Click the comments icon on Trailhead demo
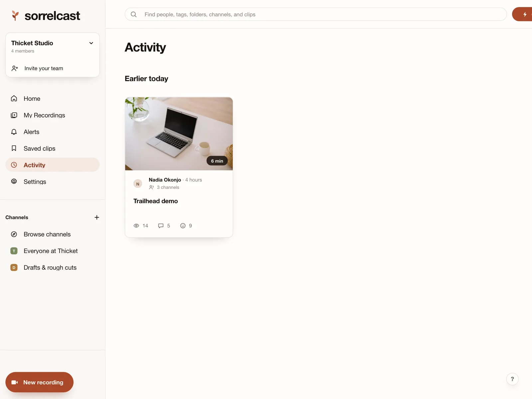 161,226
